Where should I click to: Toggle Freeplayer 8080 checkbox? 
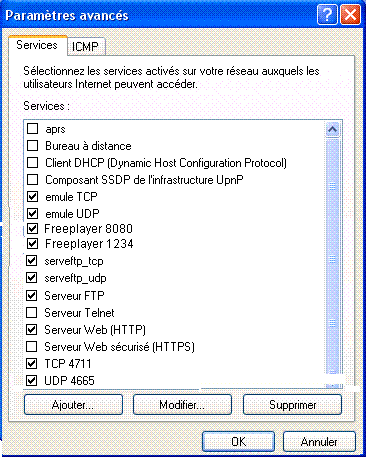coord(32,228)
